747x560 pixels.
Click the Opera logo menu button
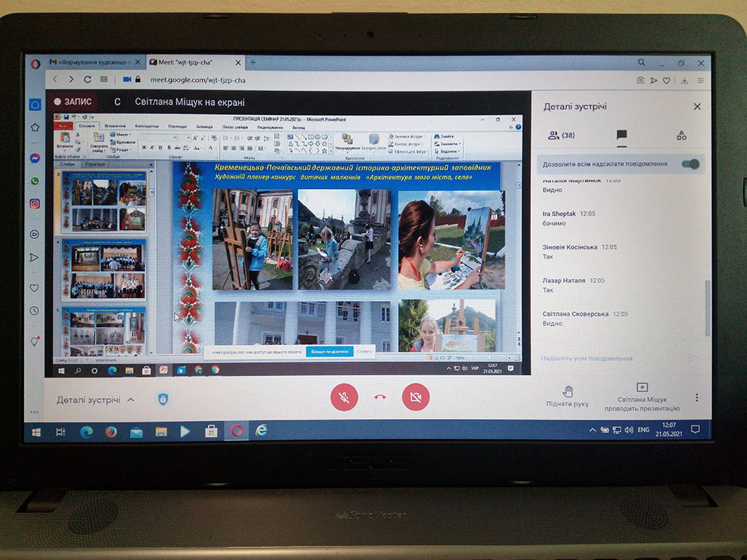point(35,63)
